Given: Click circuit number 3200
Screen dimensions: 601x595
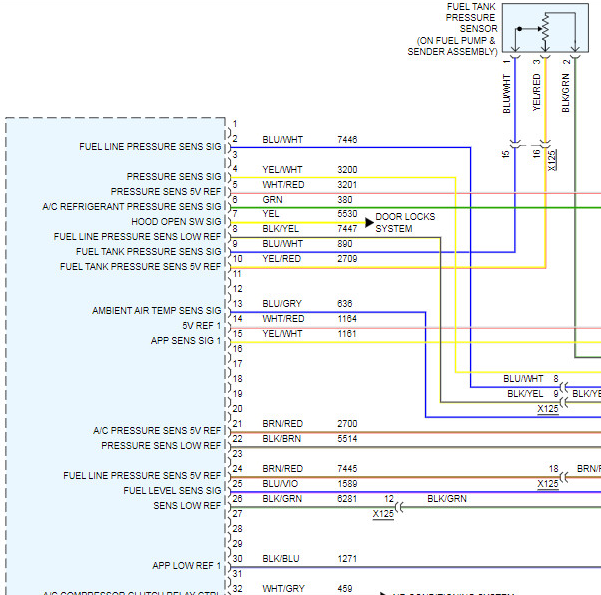Looking at the screenshot, I should 347,169.
